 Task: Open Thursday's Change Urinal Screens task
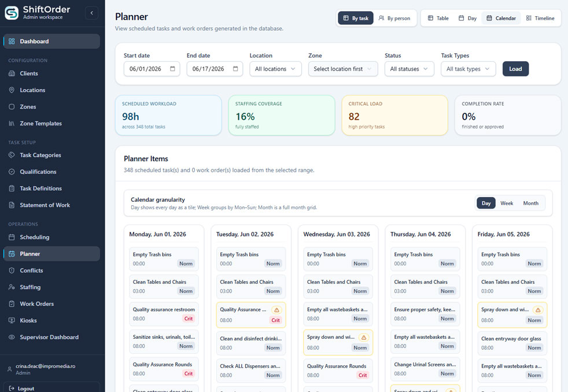[x=425, y=369]
